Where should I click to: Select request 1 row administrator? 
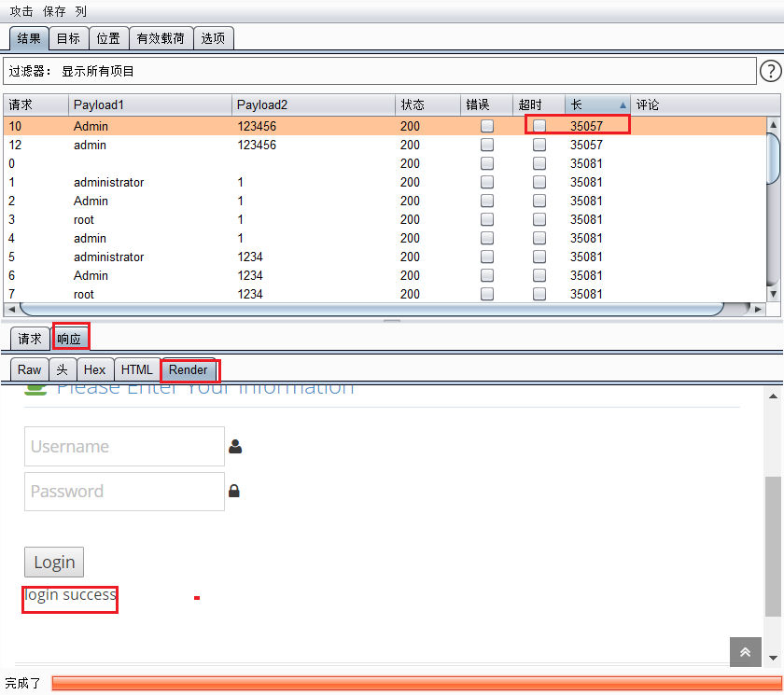coord(385,182)
